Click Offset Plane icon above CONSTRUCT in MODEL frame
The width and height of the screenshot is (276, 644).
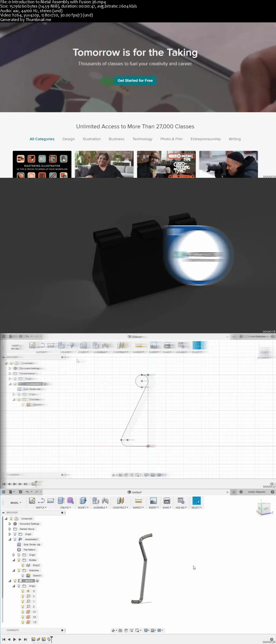coord(120,501)
